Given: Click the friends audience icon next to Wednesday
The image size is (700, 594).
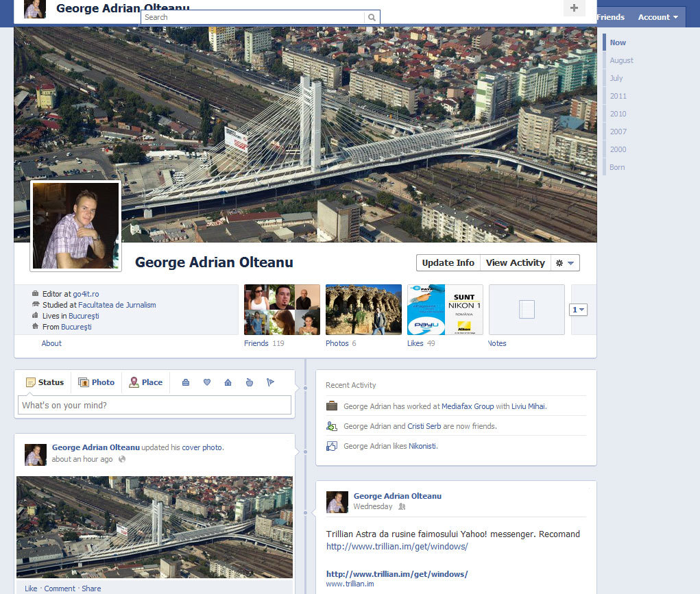Looking at the screenshot, I should (402, 506).
